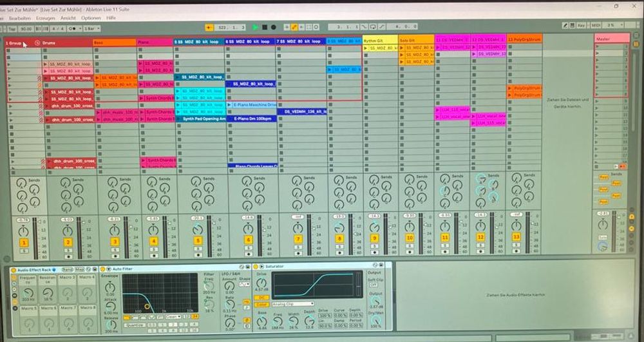Open the quantization menu showing 1 Bar

pyautogui.click(x=91, y=29)
